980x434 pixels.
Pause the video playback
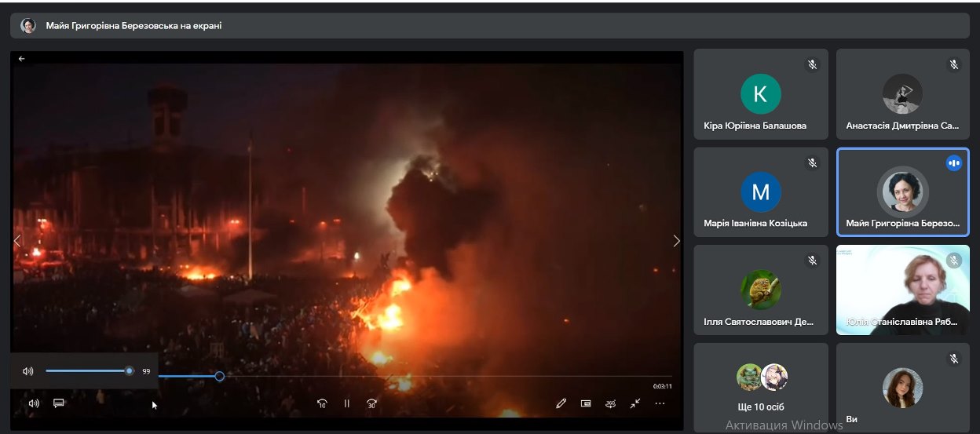[x=346, y=403]
